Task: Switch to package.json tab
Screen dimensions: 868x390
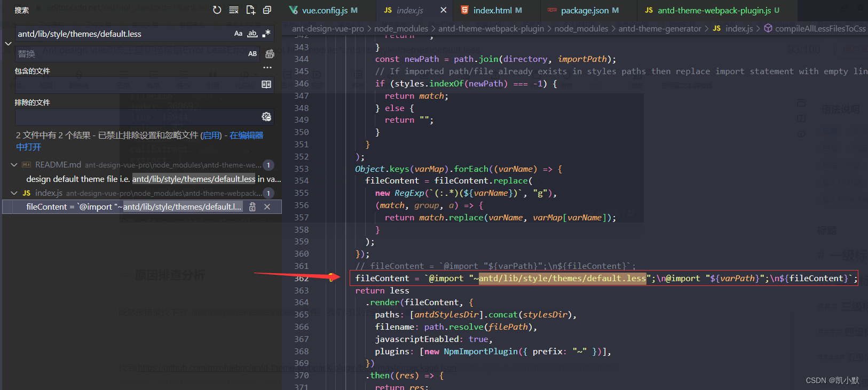Action: click(x=589, y=10)
